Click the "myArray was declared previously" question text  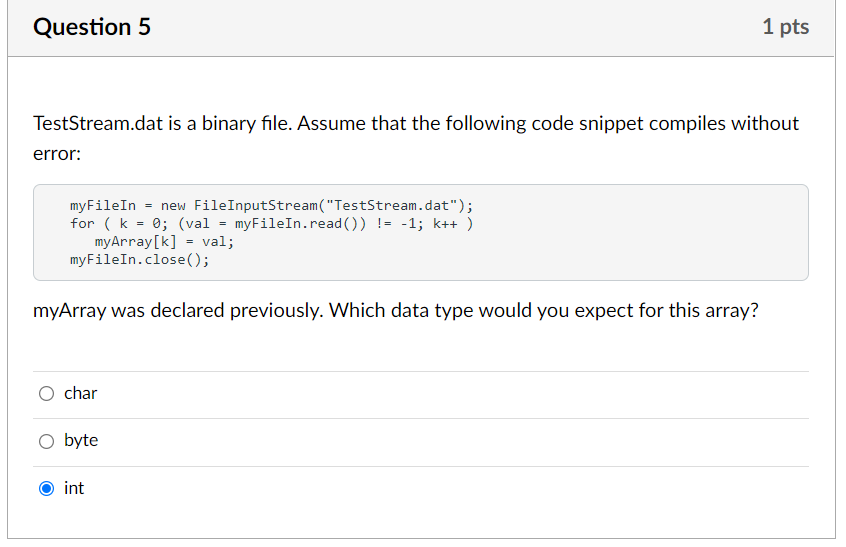click(x=395, y=311)
